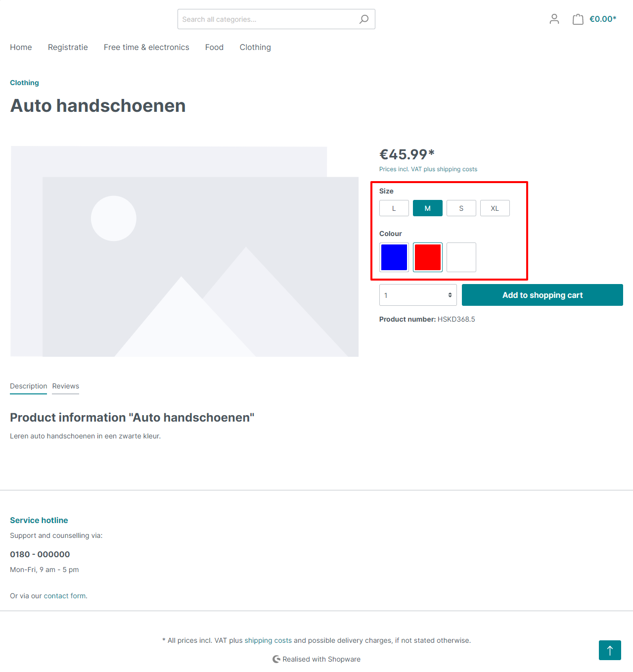The width and height of the screenshot is (633, 672).
Task: Switch to the Description tab
Action: tap(28, 386)
